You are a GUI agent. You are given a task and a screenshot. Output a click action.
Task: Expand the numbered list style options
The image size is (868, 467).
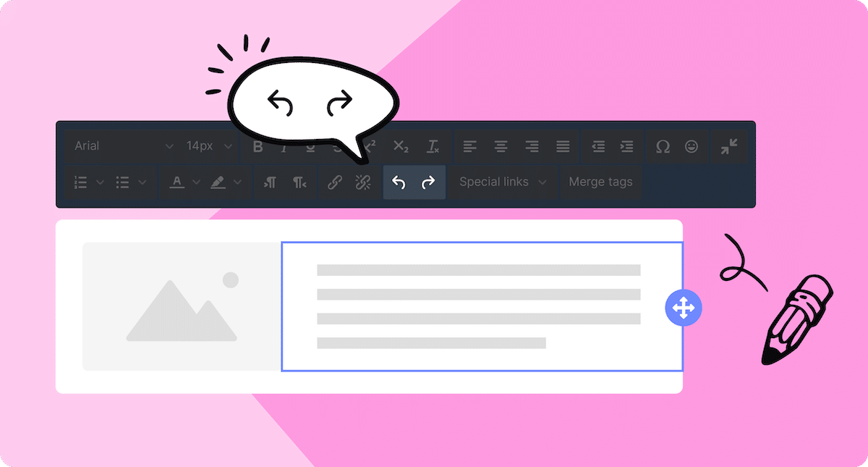click(x=100, y=182)
